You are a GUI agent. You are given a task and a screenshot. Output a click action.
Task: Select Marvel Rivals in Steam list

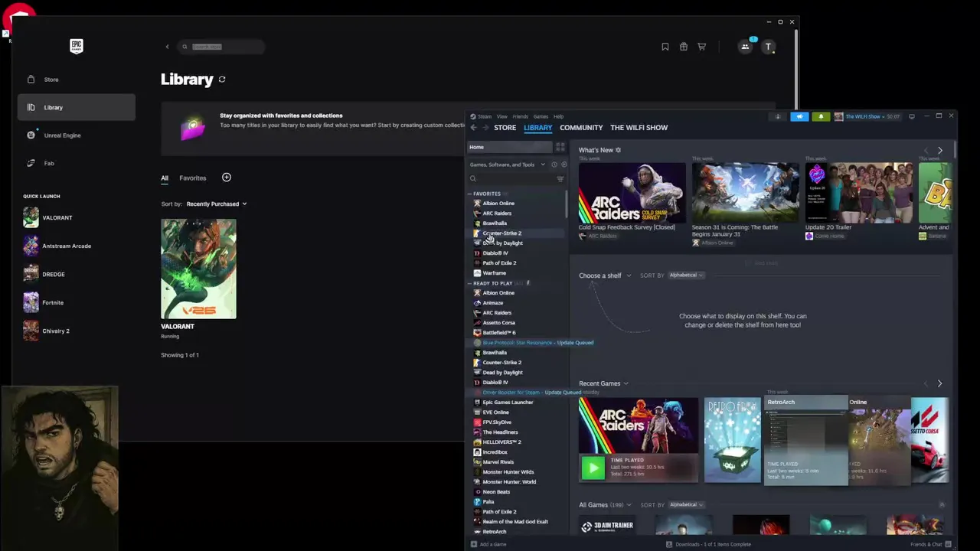498,462
